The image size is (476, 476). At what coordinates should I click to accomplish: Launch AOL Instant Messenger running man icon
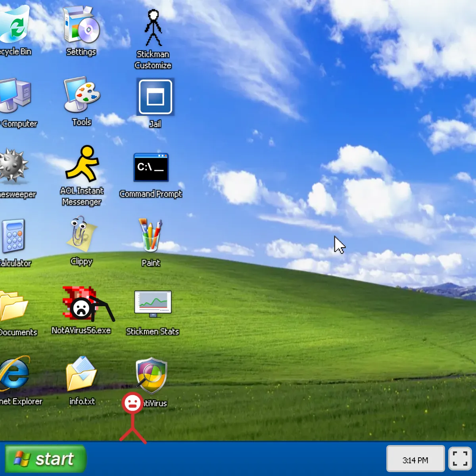point(82,163)
